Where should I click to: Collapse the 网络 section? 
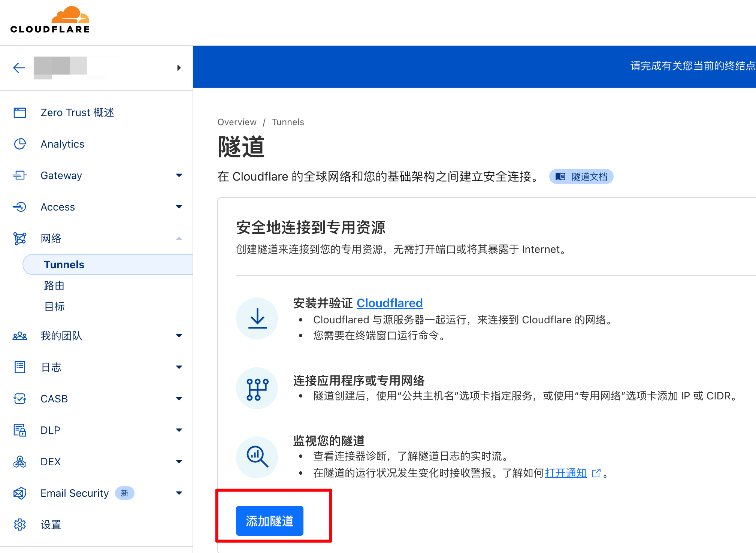point(179,238)
